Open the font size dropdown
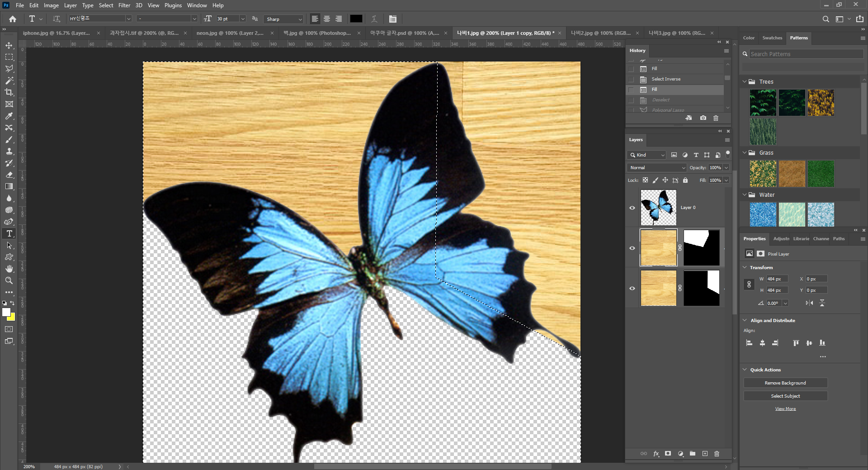The height and width of the screenshot is (470, 868). tap(243, 19)
